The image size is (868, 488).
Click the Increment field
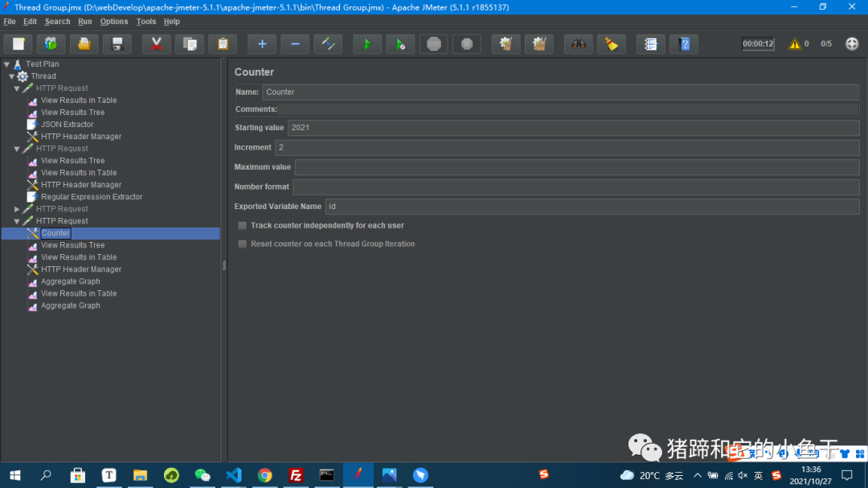[x=567, y=147]
